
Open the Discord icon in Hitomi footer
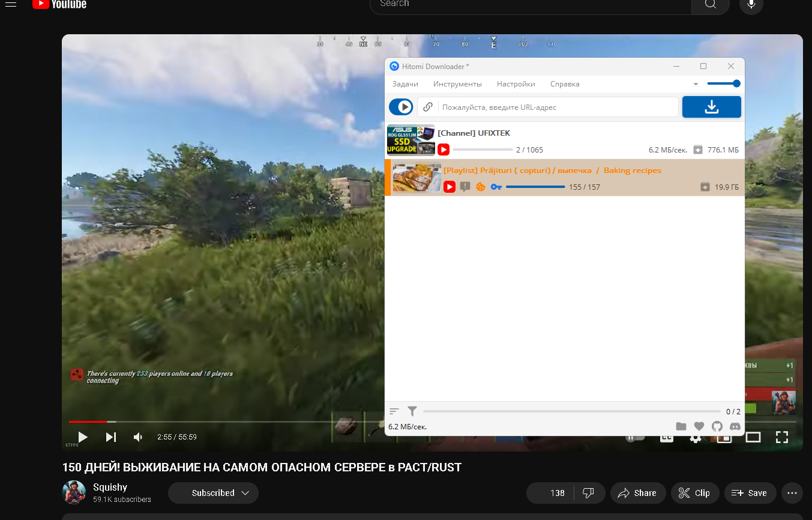coord(735,426)
